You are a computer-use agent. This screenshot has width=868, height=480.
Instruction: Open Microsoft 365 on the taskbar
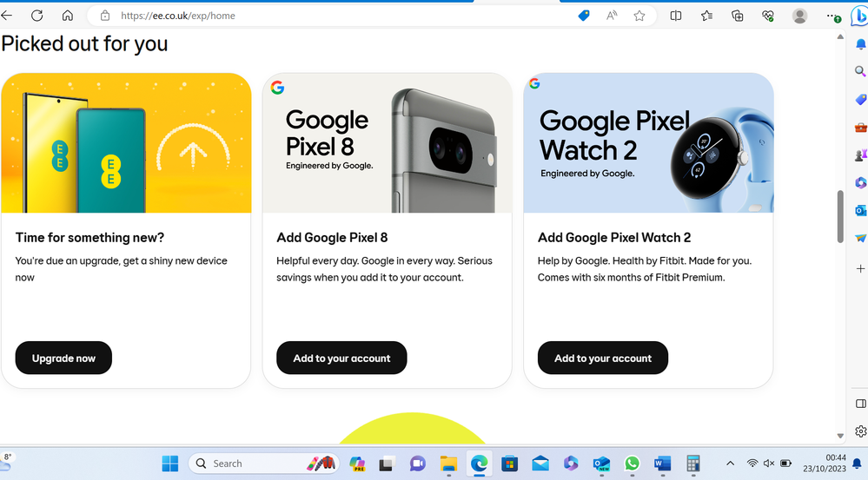click(x=571, y=464)
